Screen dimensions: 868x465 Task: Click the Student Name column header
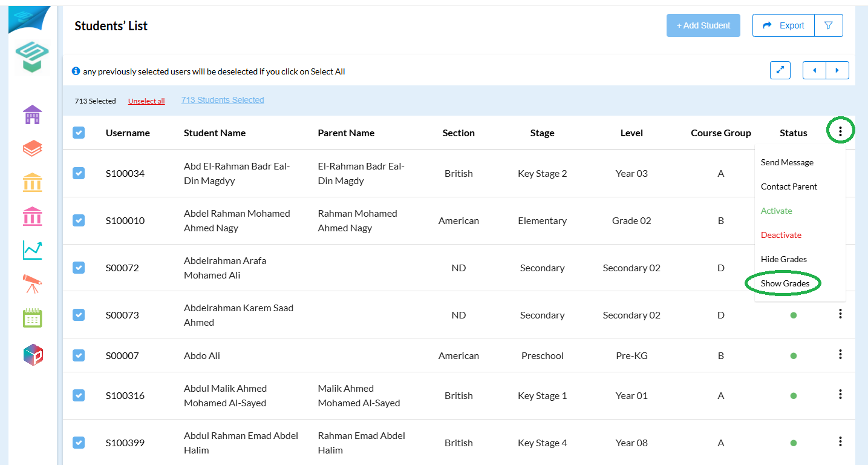pyautogui.click(x=215, y=133)
